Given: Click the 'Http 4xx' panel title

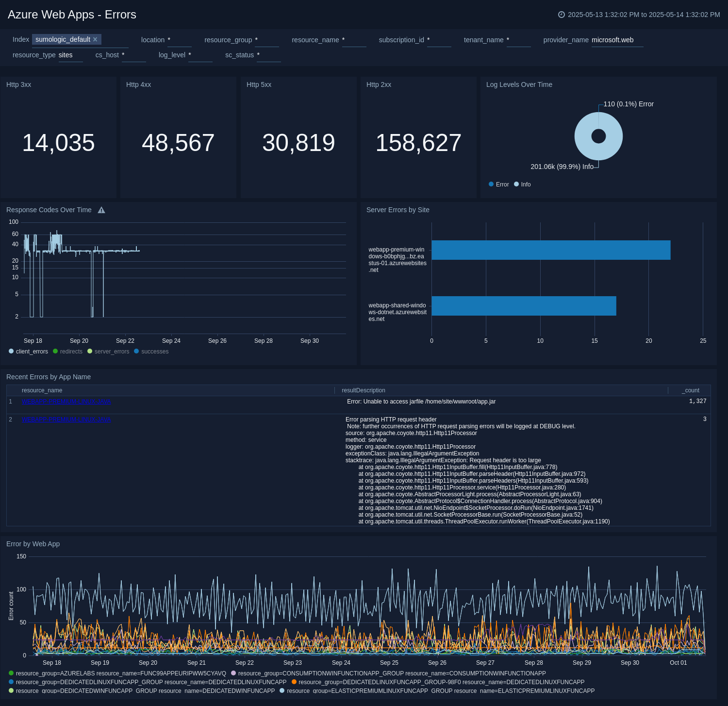Looking at the screenshot, I should (139, 84).
